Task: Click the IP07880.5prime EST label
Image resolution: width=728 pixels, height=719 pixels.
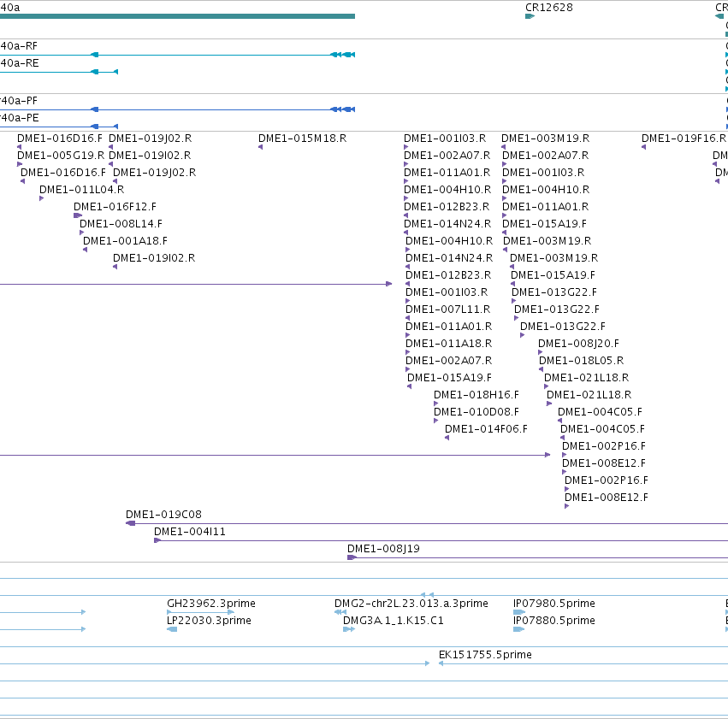Action: coord(553,621)
